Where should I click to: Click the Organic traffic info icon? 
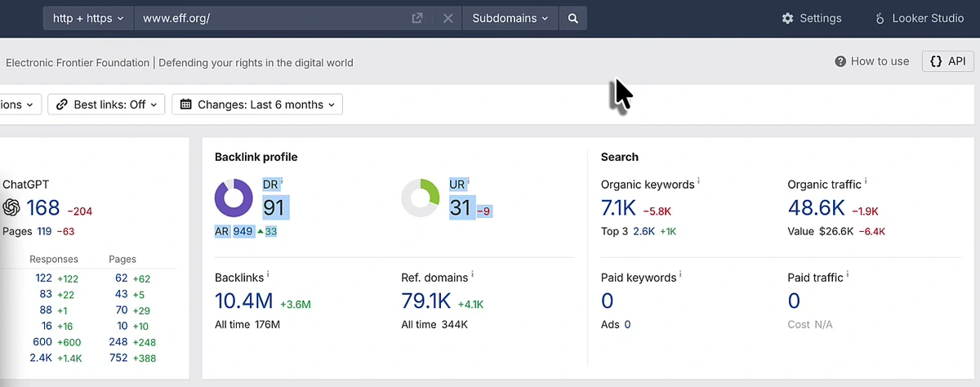(x=866, y=181)
